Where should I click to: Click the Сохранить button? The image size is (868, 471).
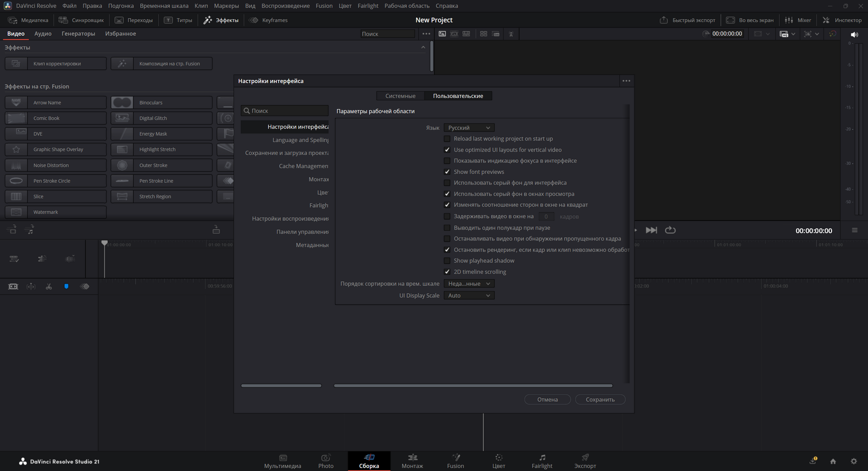click(600, 399)
